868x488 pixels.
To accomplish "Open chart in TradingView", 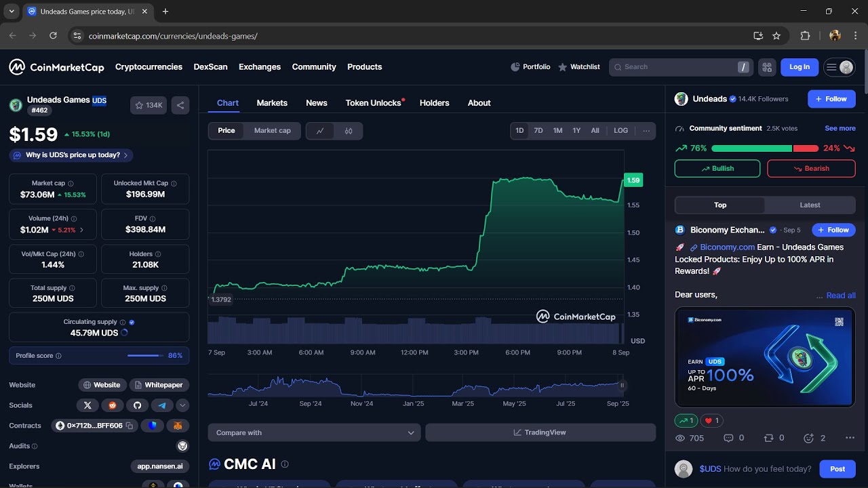I will [x=540, y=432].
